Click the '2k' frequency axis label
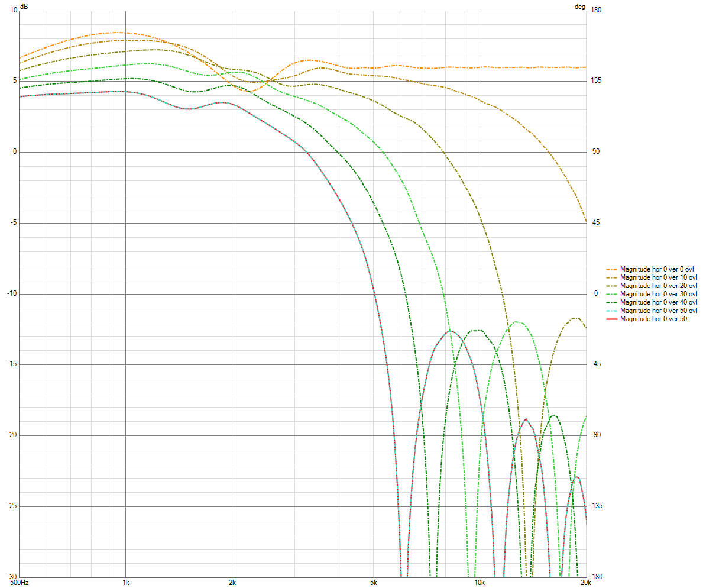Screen dimensions: 703x588 [232, 583]
